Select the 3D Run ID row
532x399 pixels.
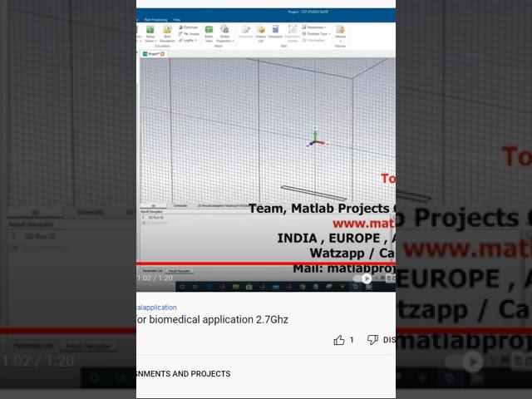[156, 218]
